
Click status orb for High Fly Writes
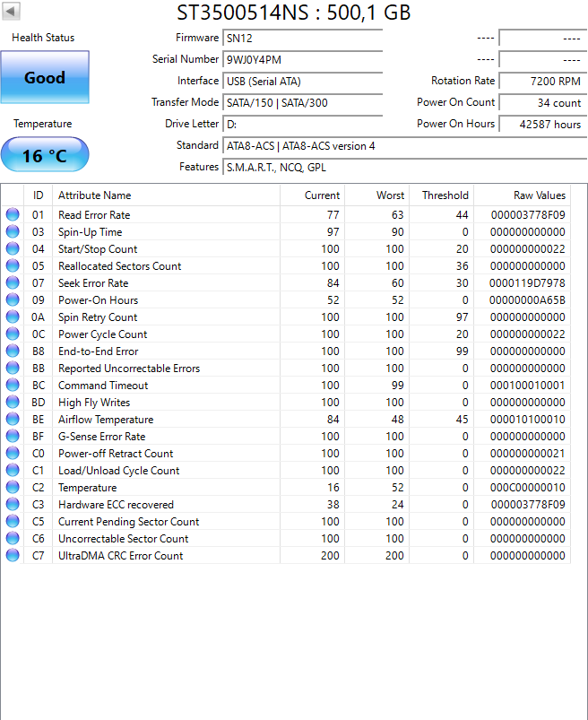pyautogui.click(x=13, y=402)
